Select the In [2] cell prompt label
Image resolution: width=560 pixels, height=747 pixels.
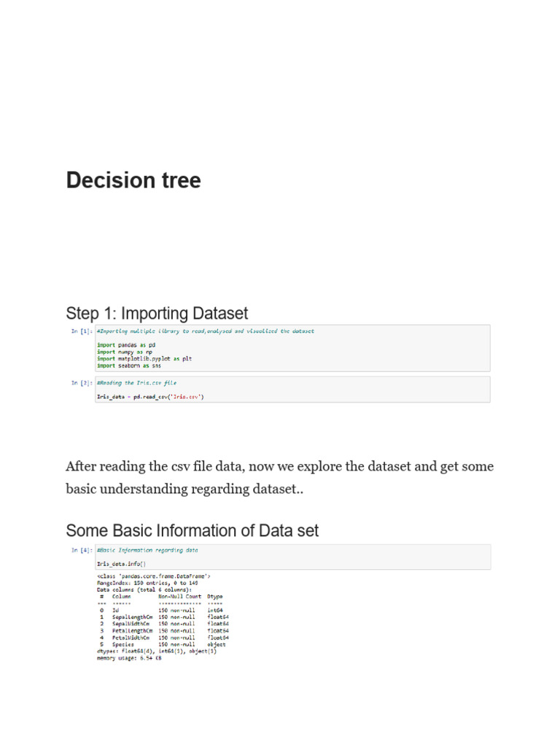click(x=82, y=382)
